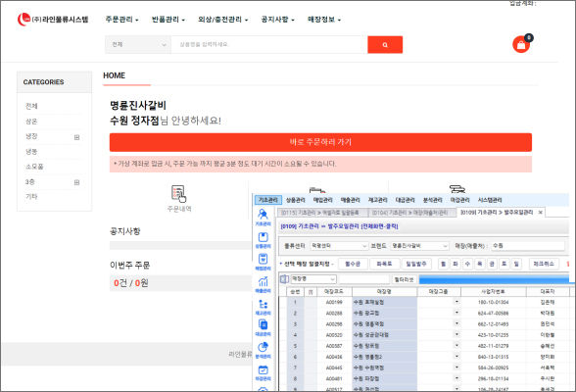Click the 상품관리 sidebar icon

tap(263, 240)
